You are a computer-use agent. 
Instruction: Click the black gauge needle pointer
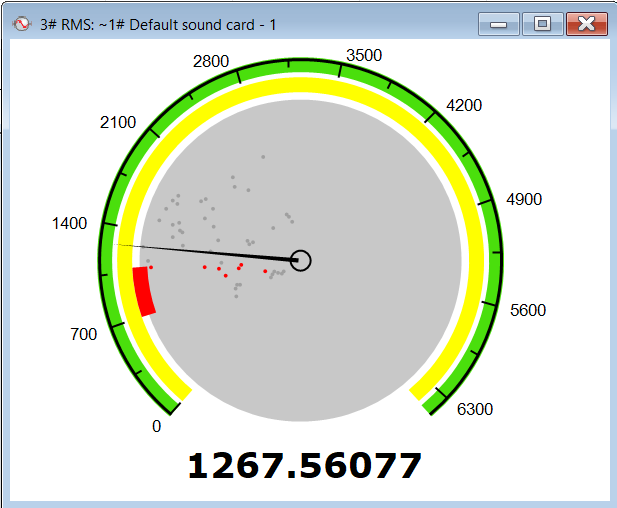point(220,252)
